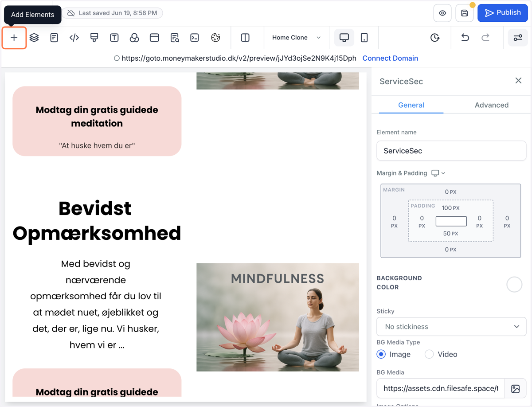Open the Sticky No stickiness dropdown

(x=451, y=327)
